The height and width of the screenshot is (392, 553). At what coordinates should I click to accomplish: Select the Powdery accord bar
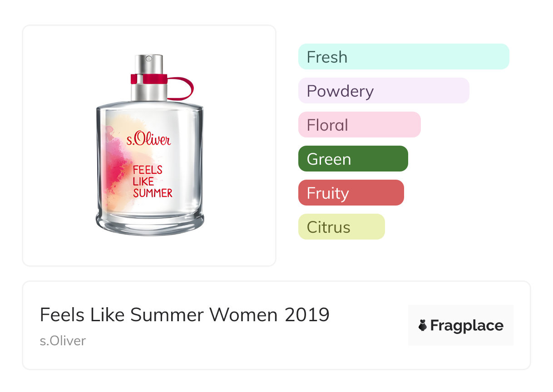point(383,91)
